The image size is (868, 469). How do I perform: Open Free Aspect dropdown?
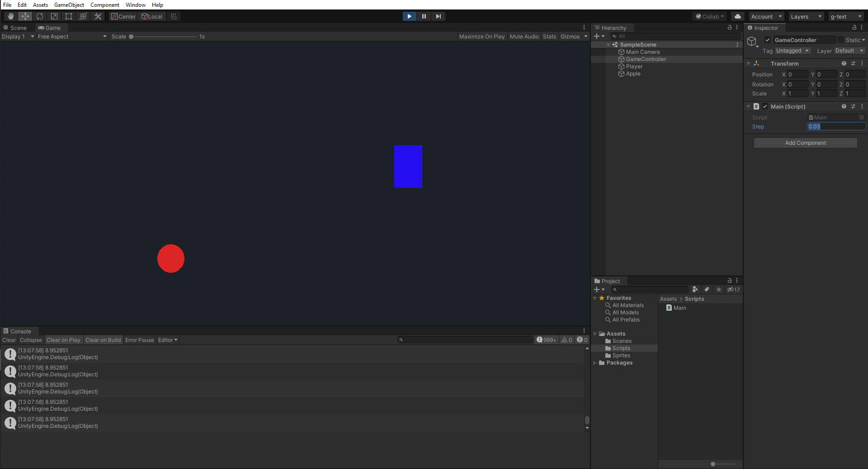(x=72, y=37)
